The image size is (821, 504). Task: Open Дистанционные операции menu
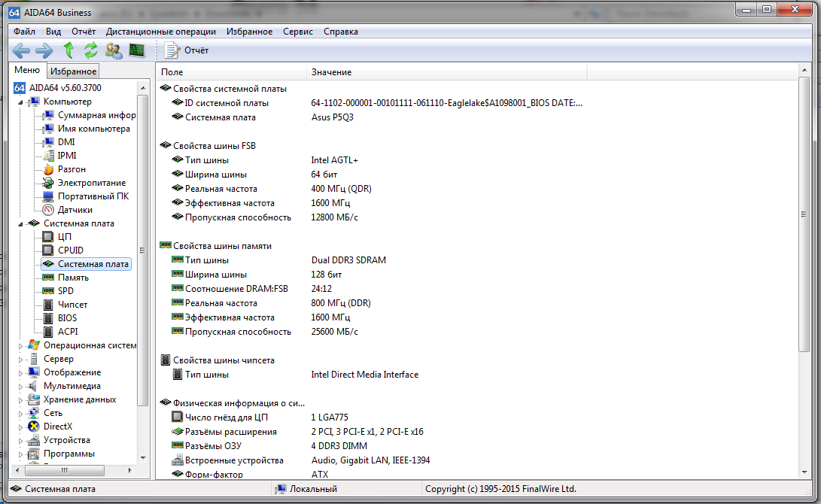(161, 32)
